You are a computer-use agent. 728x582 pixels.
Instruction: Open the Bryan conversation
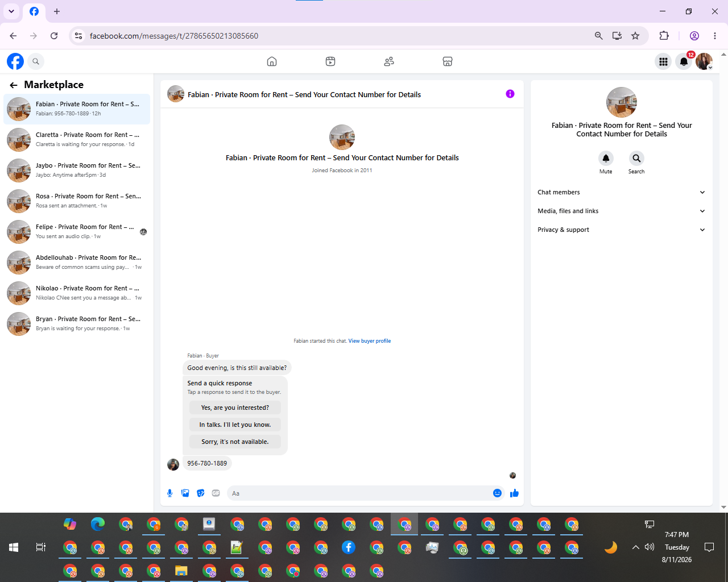point(77,324)
